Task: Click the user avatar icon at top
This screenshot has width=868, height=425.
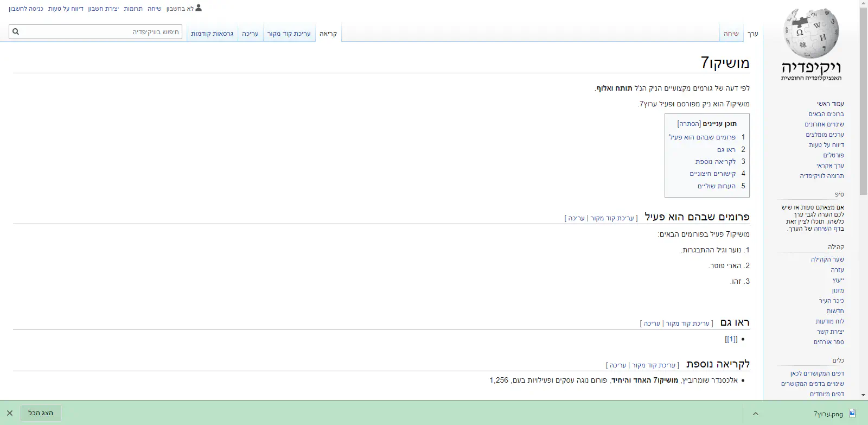Action: pos(199,8)
